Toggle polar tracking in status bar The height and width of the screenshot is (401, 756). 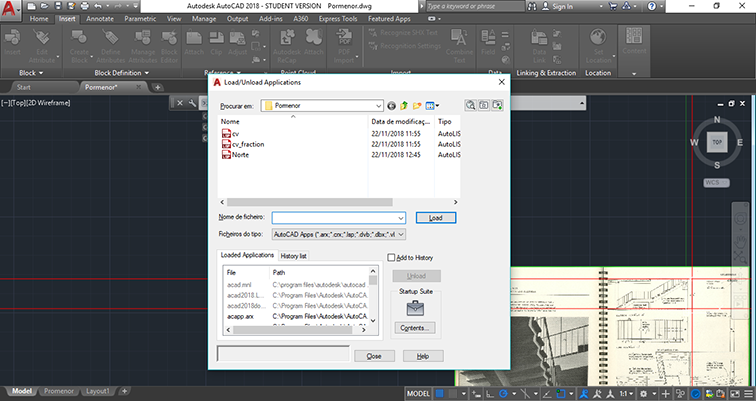pyautogui.click(x=503, y=394)
